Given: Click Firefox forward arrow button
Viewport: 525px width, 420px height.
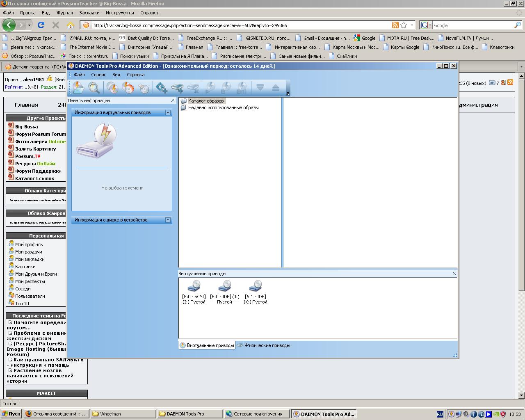Looking at the screenshot, I should click(x=21, y=25).
